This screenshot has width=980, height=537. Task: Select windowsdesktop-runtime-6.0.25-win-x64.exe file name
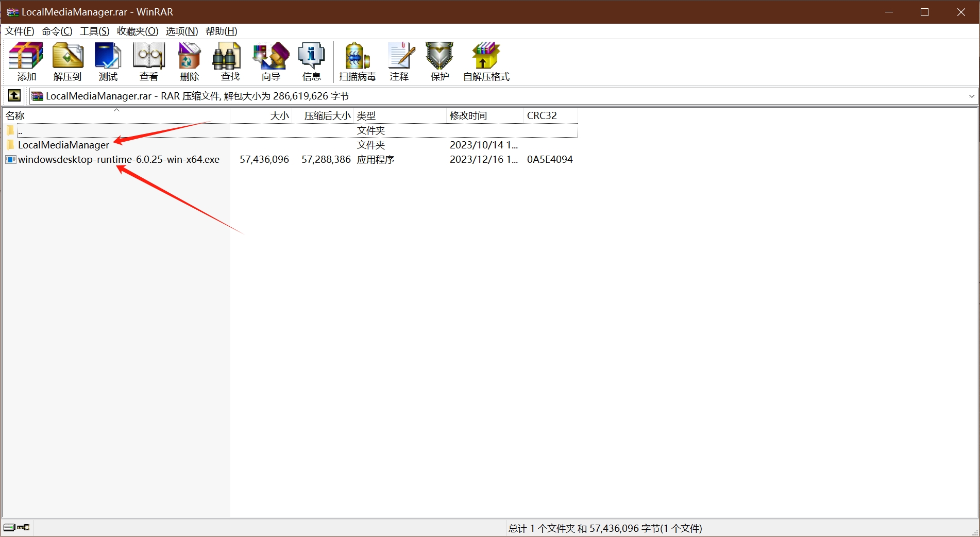click(119, 160)
